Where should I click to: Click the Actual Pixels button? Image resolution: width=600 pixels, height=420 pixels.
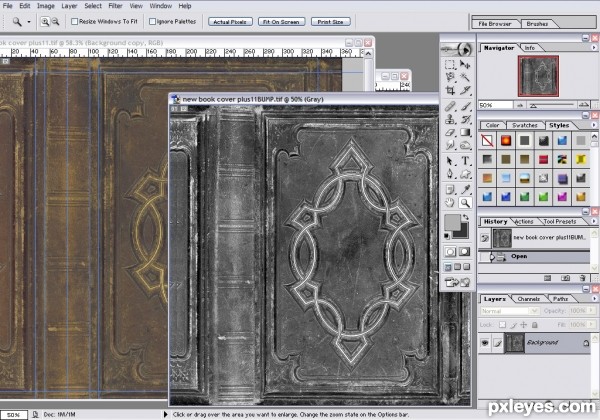coord(230,22)
